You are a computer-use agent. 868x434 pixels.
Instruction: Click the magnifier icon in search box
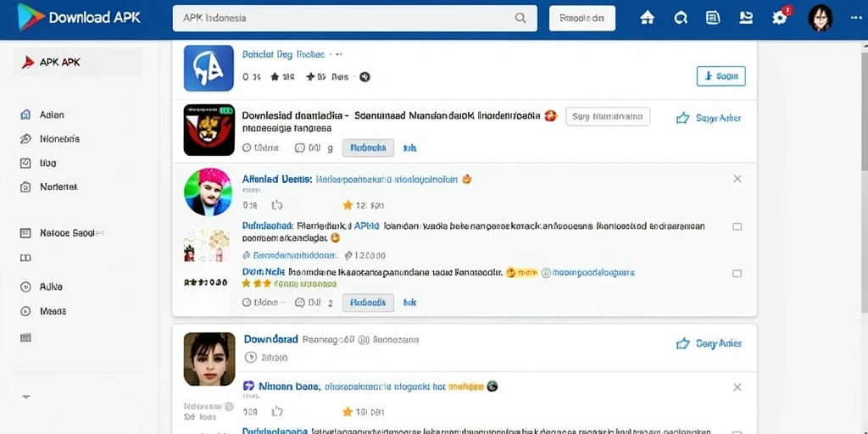tap(520, 19)
